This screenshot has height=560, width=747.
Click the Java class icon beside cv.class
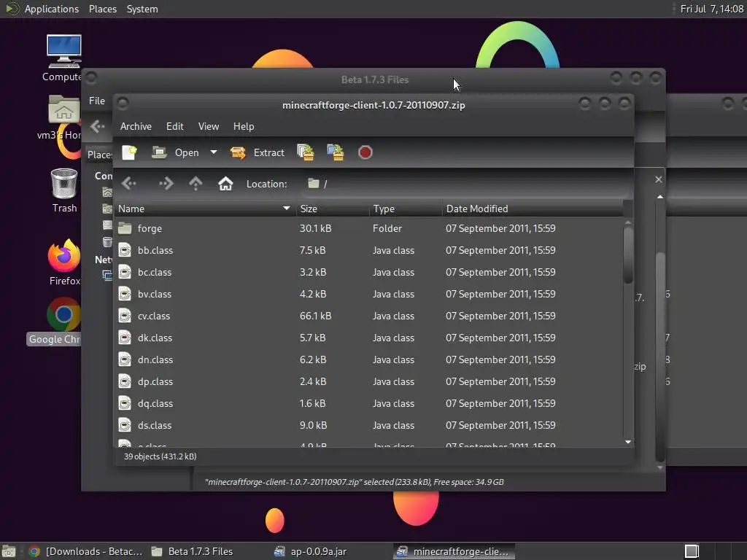pyautogui.click(x=125, y=316)
